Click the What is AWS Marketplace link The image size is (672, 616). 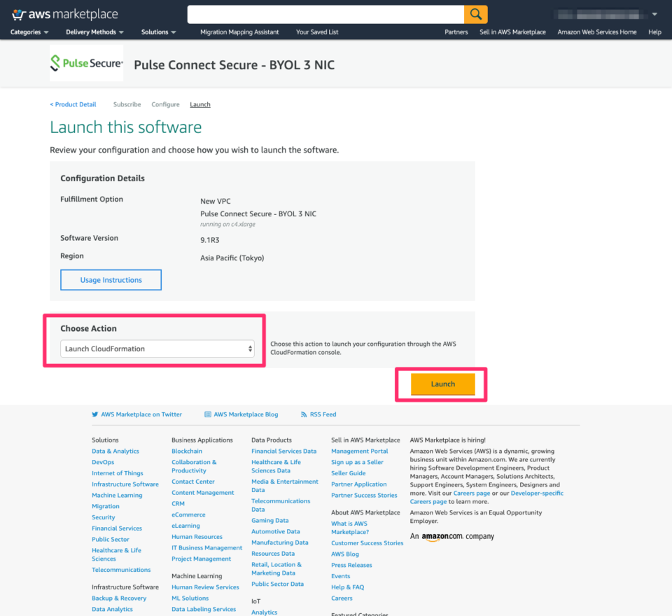(x=349, y=523)
